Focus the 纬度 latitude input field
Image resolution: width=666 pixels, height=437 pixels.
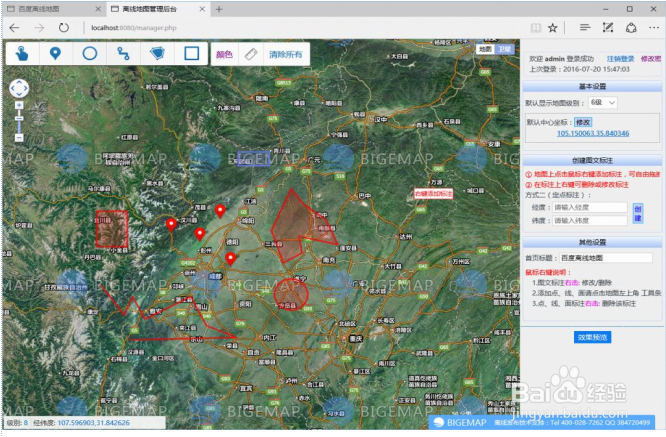[x=590, y=220]
